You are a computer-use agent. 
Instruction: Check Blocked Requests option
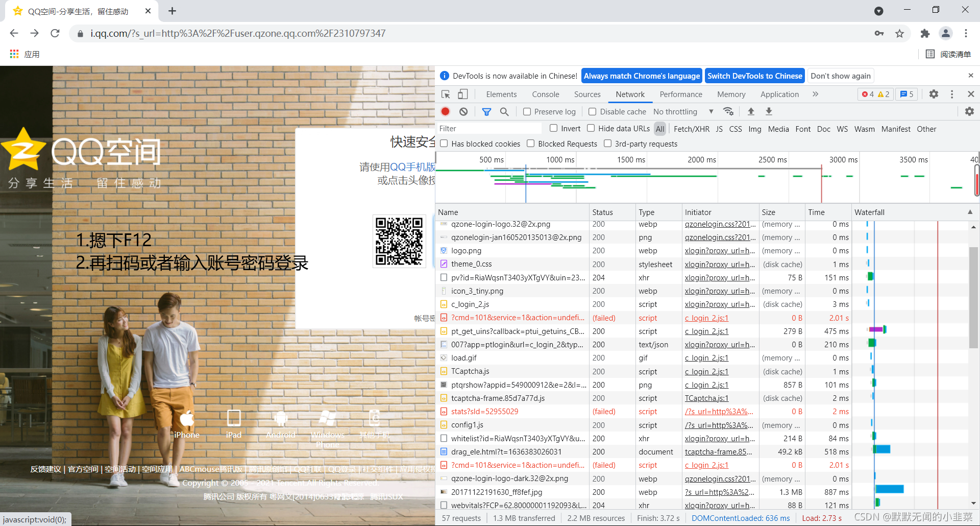(x=531, y=144)
